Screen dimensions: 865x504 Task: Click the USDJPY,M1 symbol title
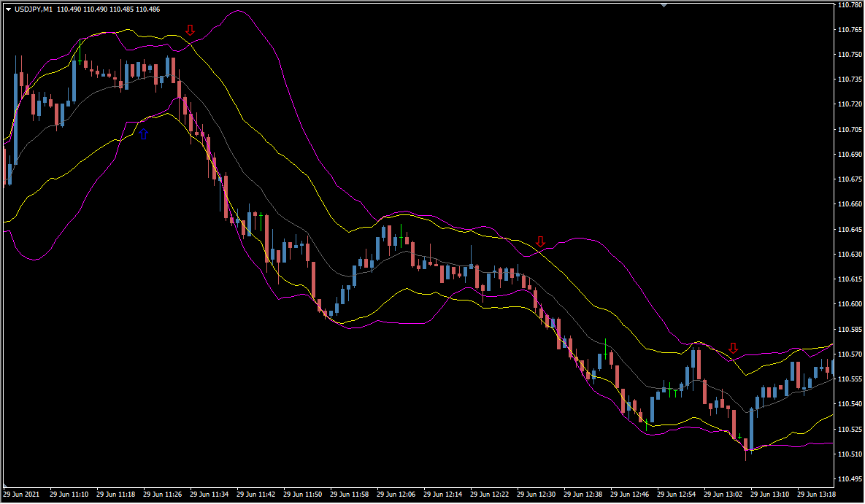tap(34, 9)
